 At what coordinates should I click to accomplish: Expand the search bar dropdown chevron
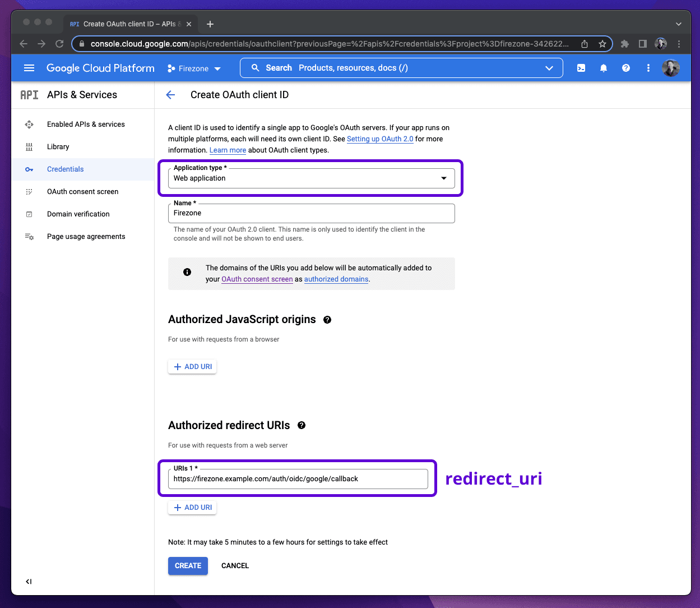coord(549,68)
